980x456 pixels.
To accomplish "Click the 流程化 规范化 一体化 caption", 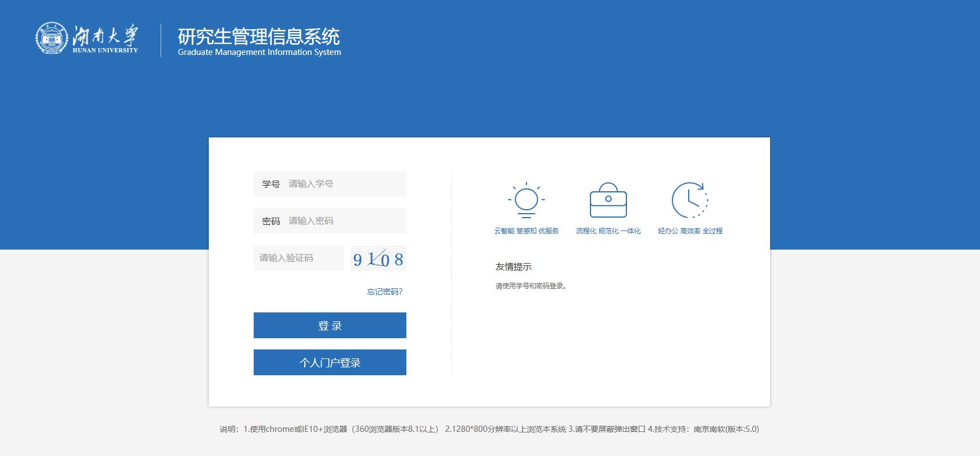I will click(608, 231).
